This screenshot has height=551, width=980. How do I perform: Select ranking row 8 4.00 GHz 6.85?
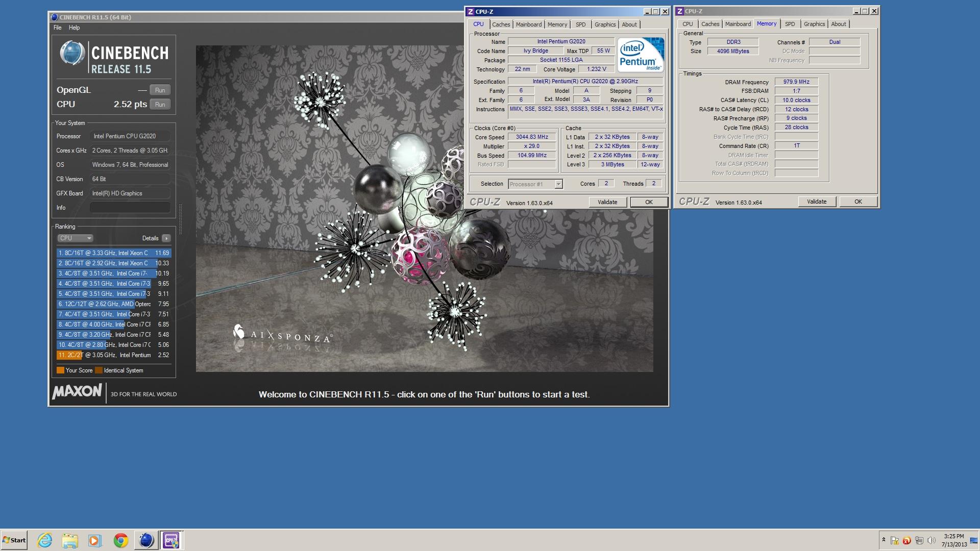[x=113, y=324]
